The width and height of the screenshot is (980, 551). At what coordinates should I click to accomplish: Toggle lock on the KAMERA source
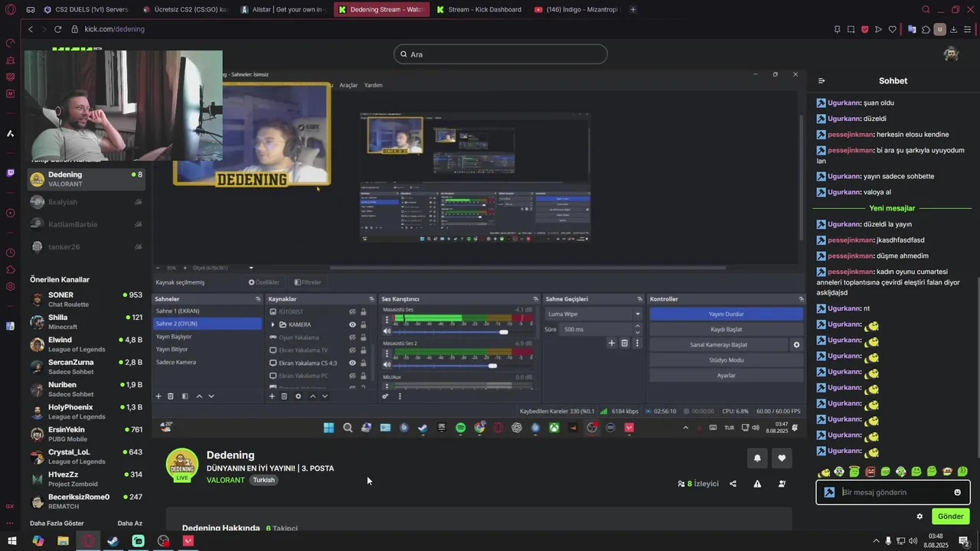pos(363,324)
